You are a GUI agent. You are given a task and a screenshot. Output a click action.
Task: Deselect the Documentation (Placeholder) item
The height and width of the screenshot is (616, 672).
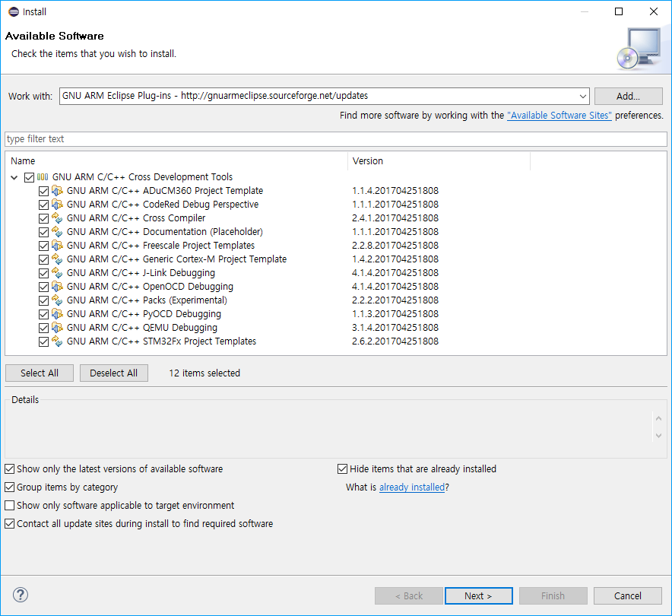43,231
